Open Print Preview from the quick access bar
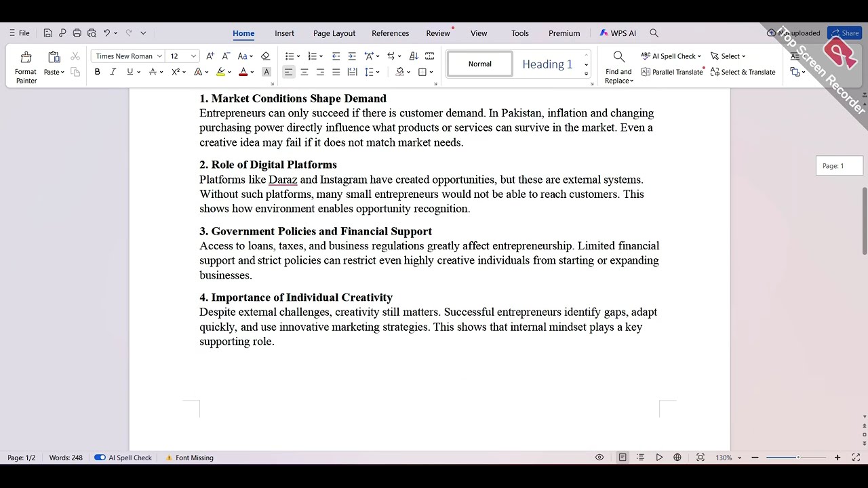The image size is (868, 488). pos(92,33)
